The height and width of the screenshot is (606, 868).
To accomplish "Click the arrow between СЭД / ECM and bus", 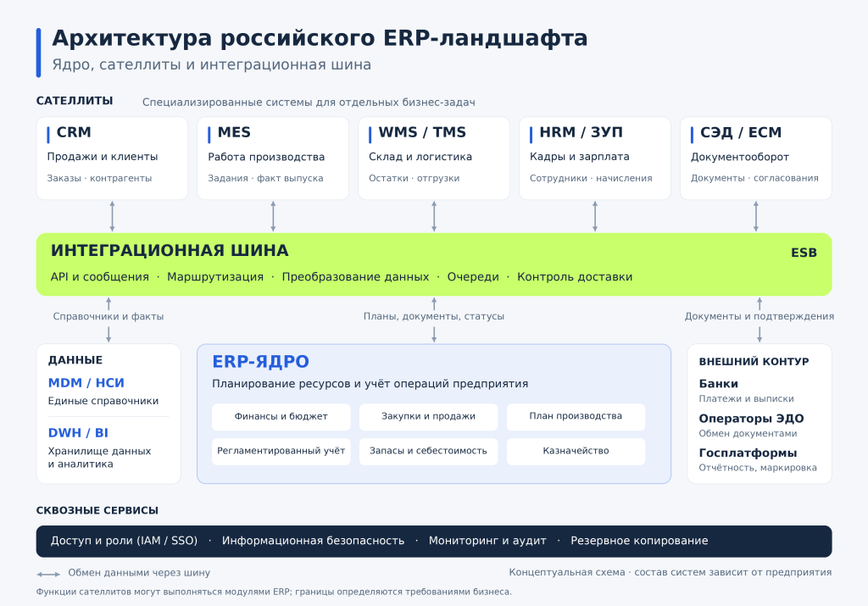I will [x=756, y=216].
